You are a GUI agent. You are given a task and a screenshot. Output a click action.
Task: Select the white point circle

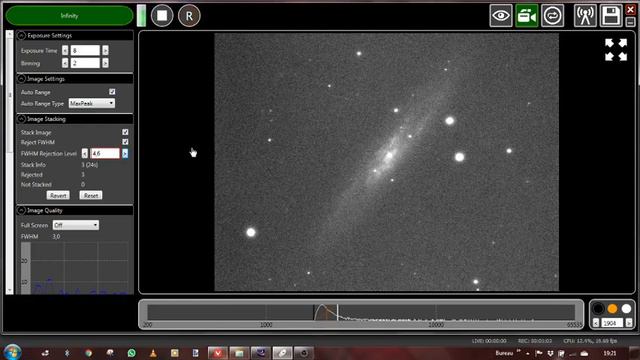(x=626, y=309)
